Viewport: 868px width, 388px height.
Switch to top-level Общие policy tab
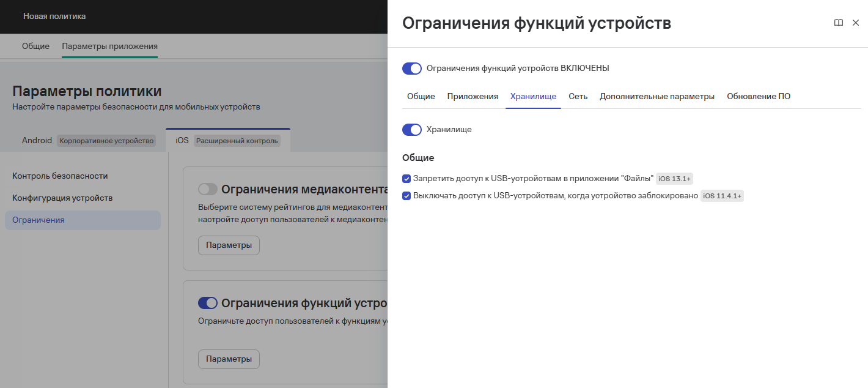36,46
